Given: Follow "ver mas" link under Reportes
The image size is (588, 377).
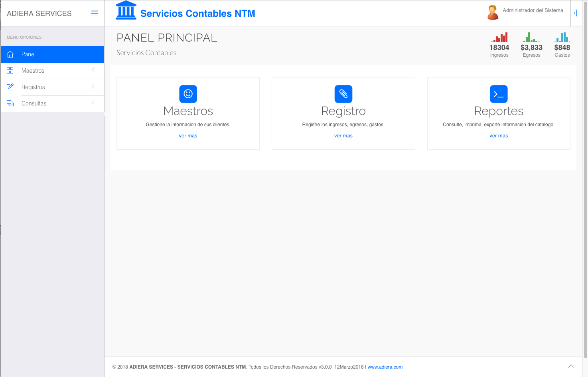Looking at the screenshot, I should 498,136.
